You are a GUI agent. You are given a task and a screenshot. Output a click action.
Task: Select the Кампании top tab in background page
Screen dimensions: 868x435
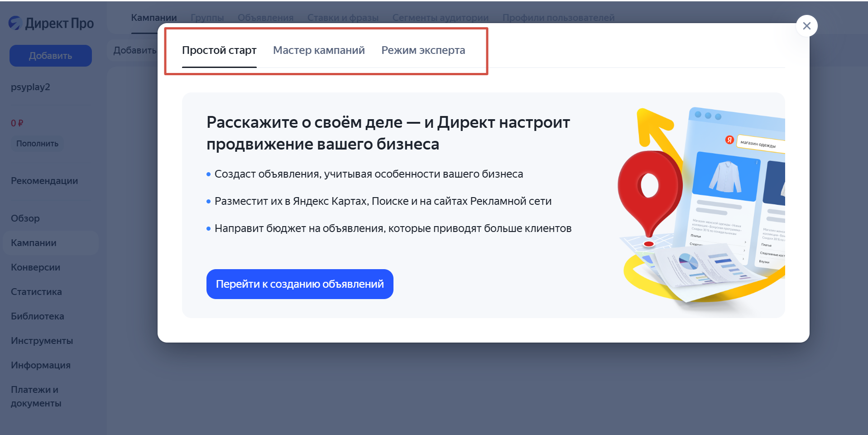tap(154, 18)
